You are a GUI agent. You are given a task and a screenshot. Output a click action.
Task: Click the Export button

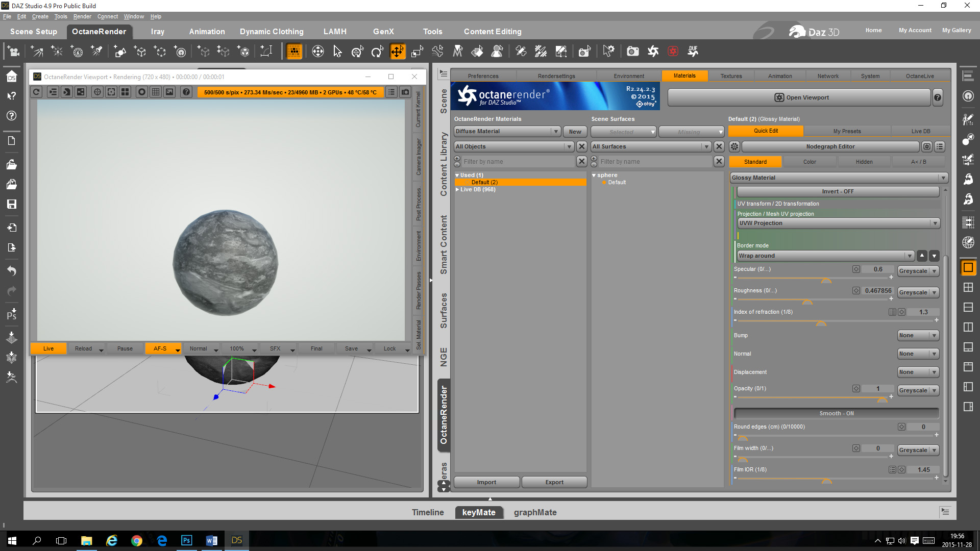[x=554, y=482]
